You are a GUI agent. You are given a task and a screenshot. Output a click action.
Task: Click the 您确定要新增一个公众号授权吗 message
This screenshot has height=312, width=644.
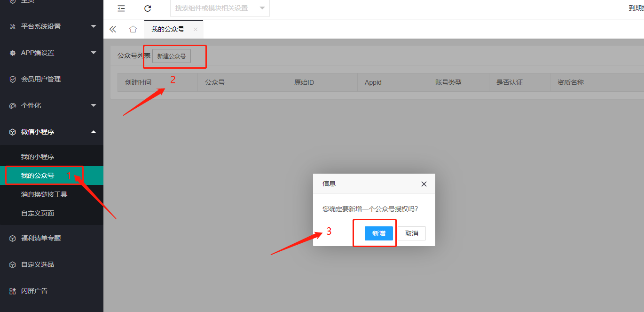[x=370, y=208]
